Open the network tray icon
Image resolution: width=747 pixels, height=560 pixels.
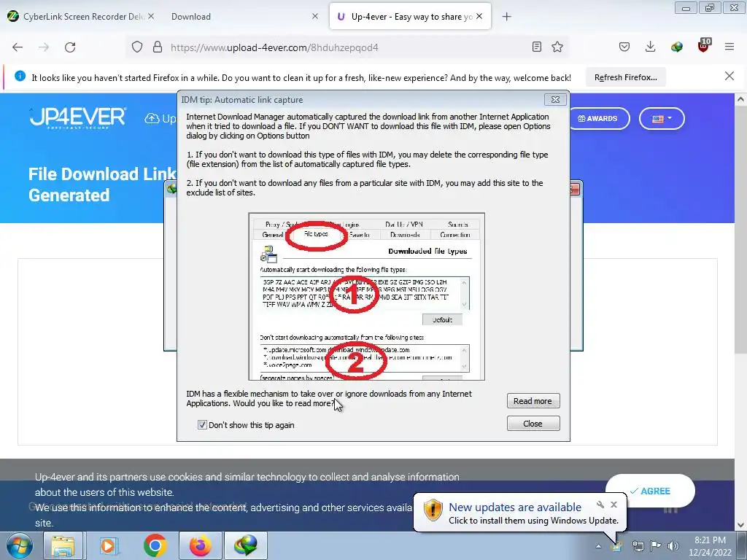(x=638, y=545)
